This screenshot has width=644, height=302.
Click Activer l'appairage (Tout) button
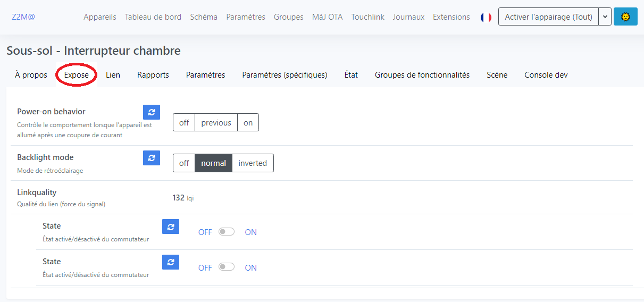(x=548, y=16)
